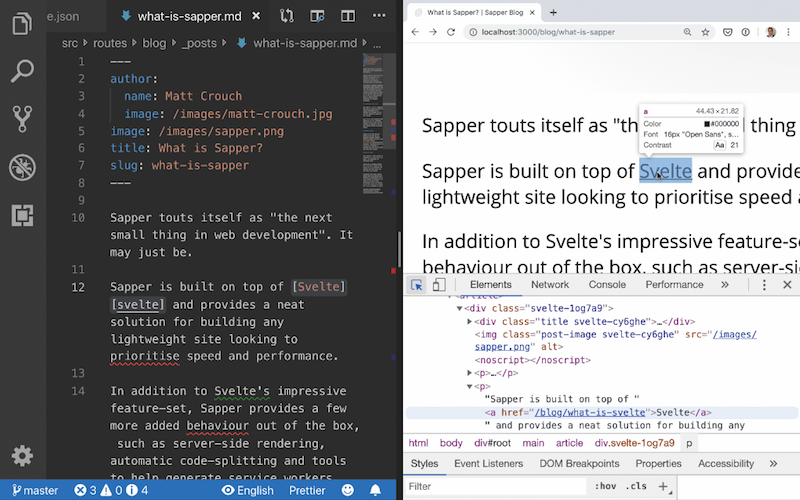Open notifications bell in status bar
800x500 pixels.
coord(375,490)
